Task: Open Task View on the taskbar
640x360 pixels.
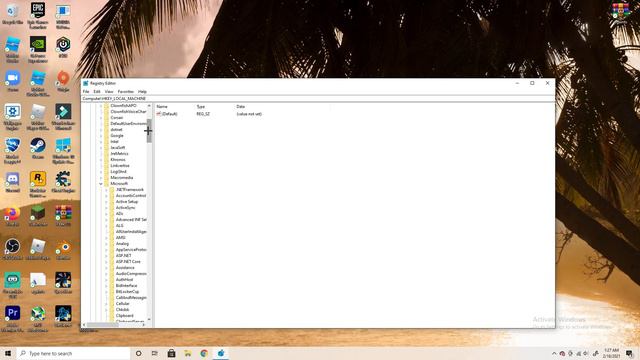Action: point(155,353)
